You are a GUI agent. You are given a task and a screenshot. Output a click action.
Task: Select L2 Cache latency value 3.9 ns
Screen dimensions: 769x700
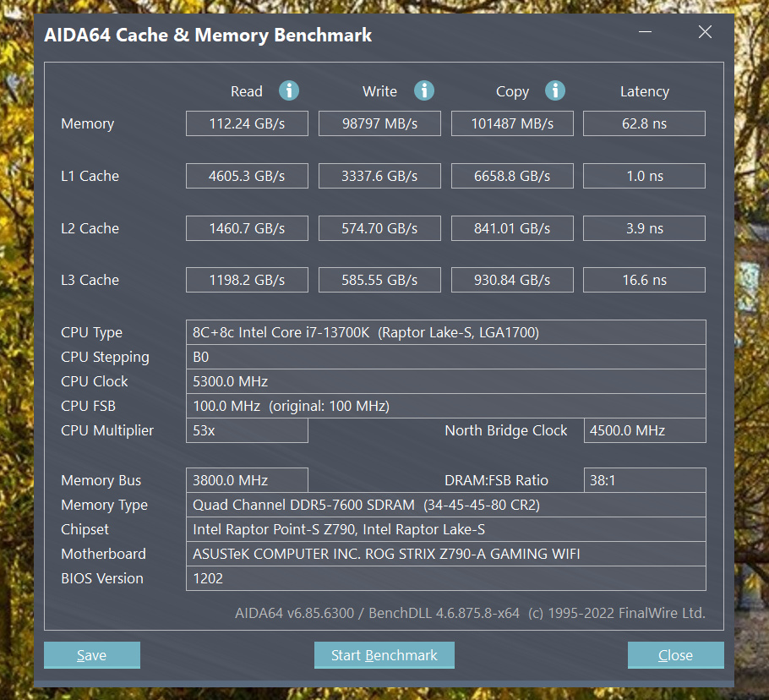(x=645, y=228)
